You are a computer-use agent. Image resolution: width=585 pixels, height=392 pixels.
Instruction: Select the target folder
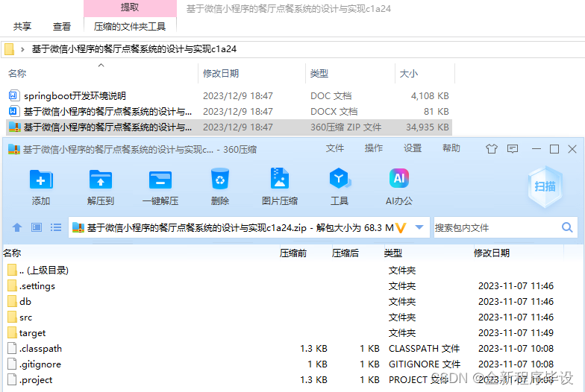27,332
